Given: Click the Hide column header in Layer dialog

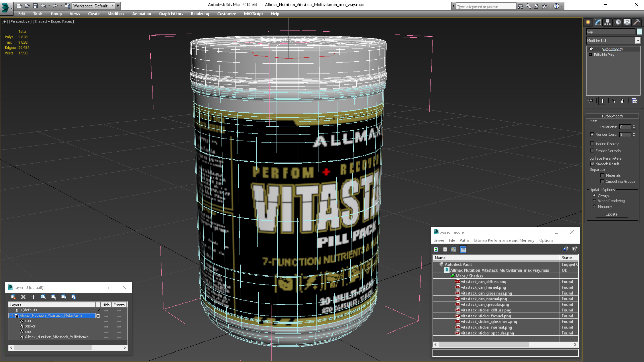Looking at the screenshot, I should [x=106, y=305].
